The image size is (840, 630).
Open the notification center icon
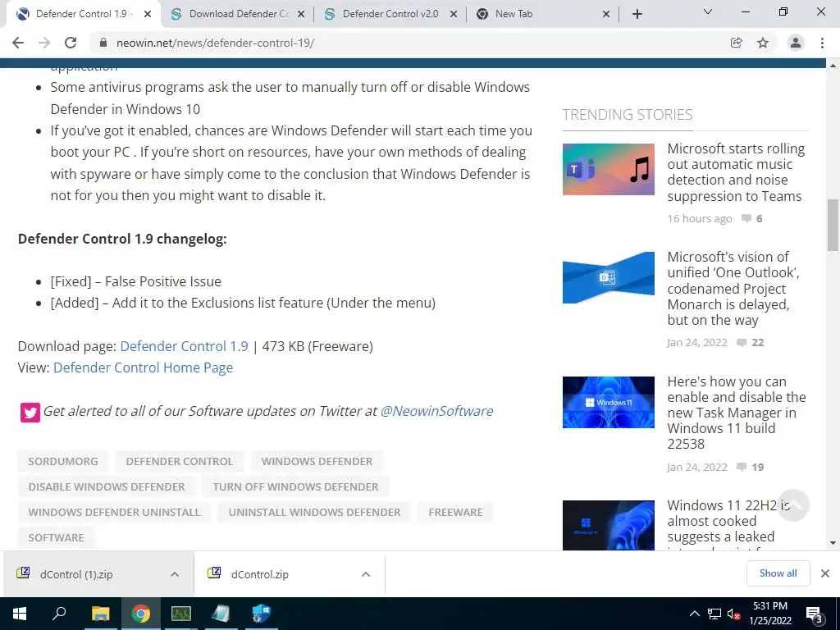click(x=815, y=614)
